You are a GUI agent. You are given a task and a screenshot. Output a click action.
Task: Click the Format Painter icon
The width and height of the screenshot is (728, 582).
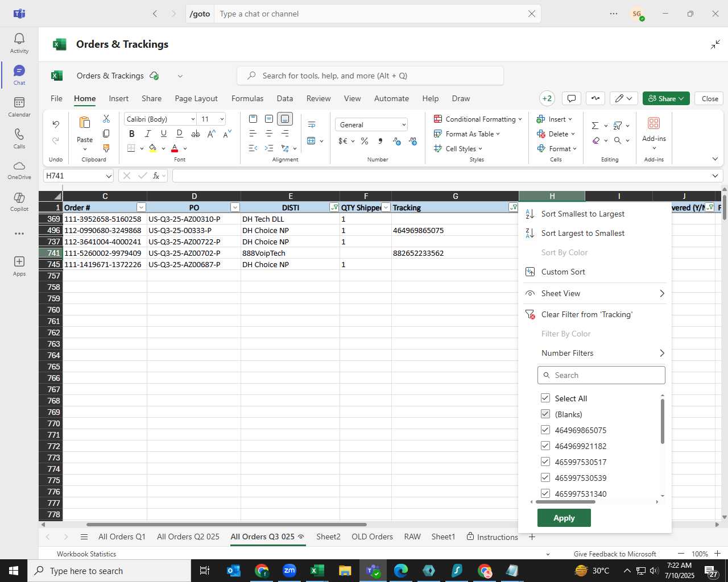(x=106, y=148)
